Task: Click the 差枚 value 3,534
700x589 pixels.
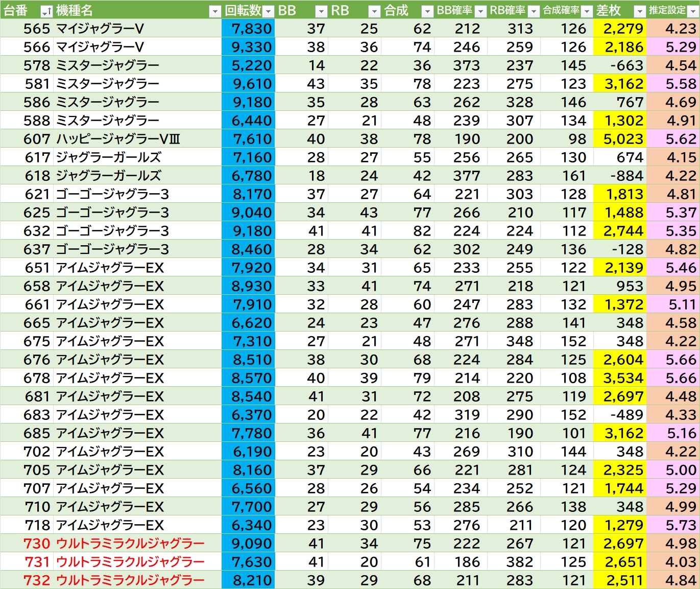Action: pyautogui.click(x=620, y=378)
